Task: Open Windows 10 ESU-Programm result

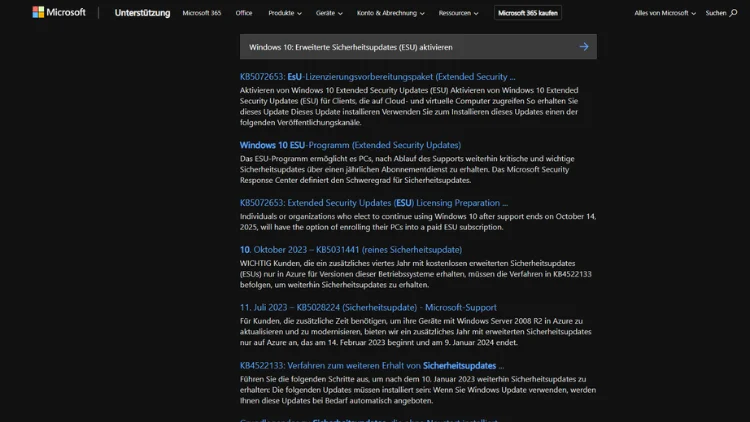Action: (350, 145)
